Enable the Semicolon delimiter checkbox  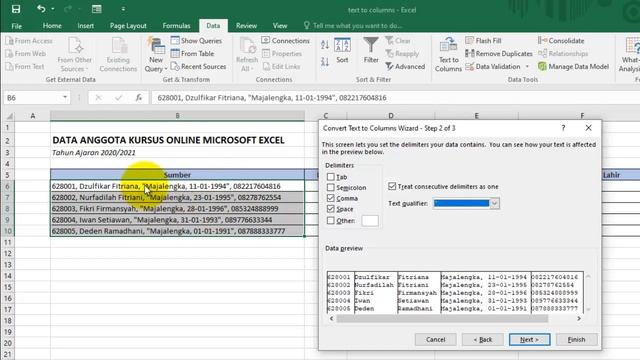point(331,187)
